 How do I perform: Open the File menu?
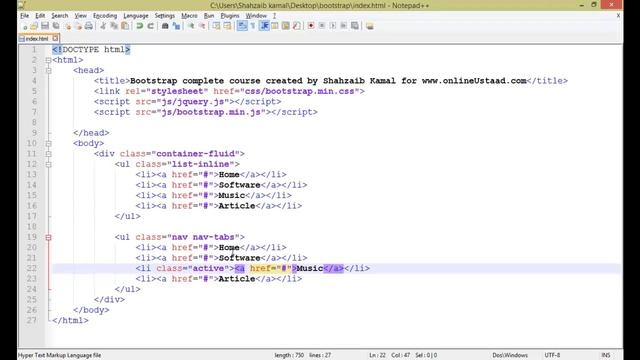[24, 16]
